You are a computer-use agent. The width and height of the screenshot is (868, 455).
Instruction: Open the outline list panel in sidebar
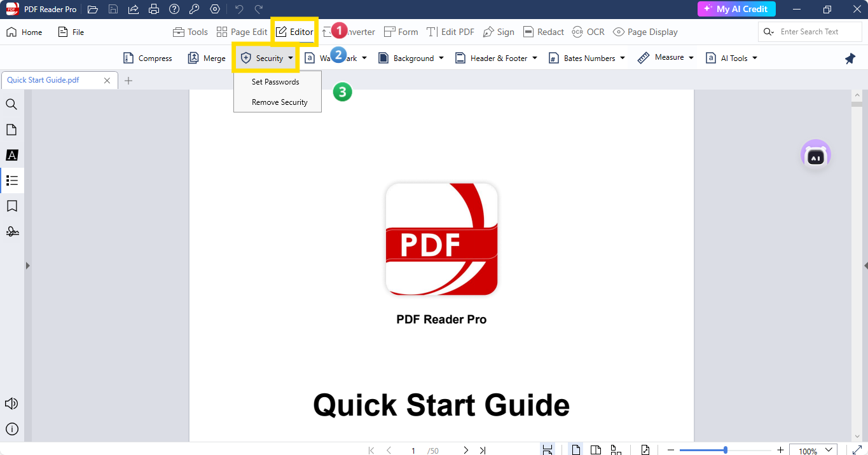(x=11, y=180)
